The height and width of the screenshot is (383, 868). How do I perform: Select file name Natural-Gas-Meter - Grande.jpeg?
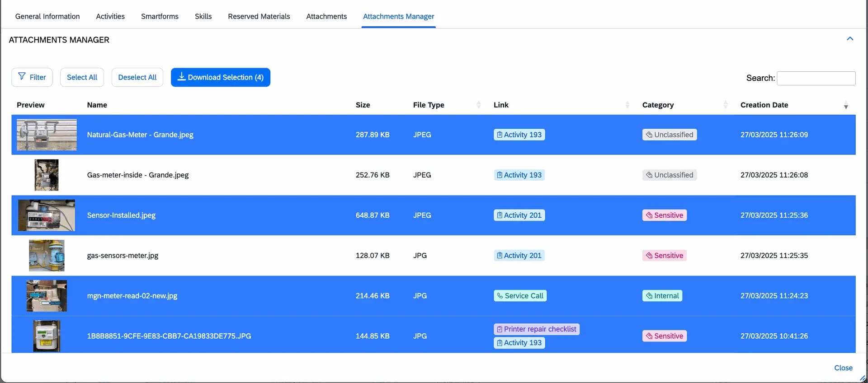click(x=140, y=135)
